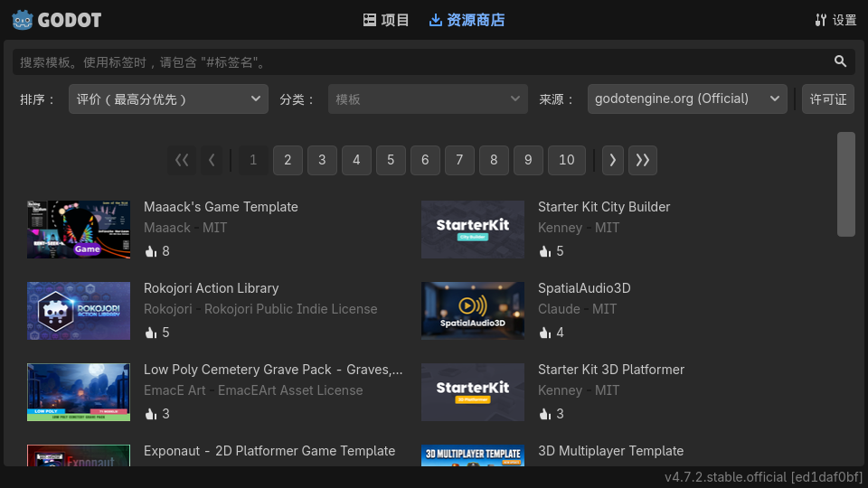Click author Maaack
The image size is (868, 488).
[167, 228]
